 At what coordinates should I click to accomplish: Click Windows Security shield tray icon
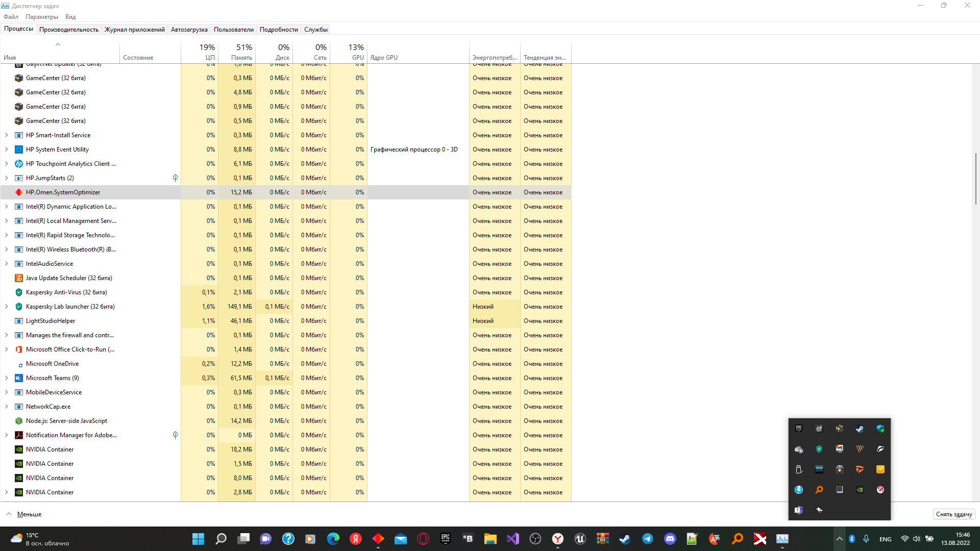[x=880, y=429]
